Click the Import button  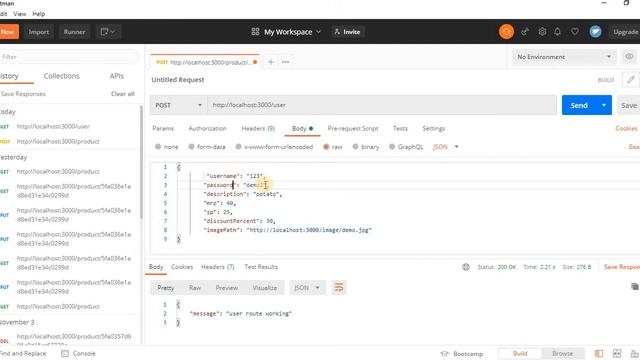[39, 32]
